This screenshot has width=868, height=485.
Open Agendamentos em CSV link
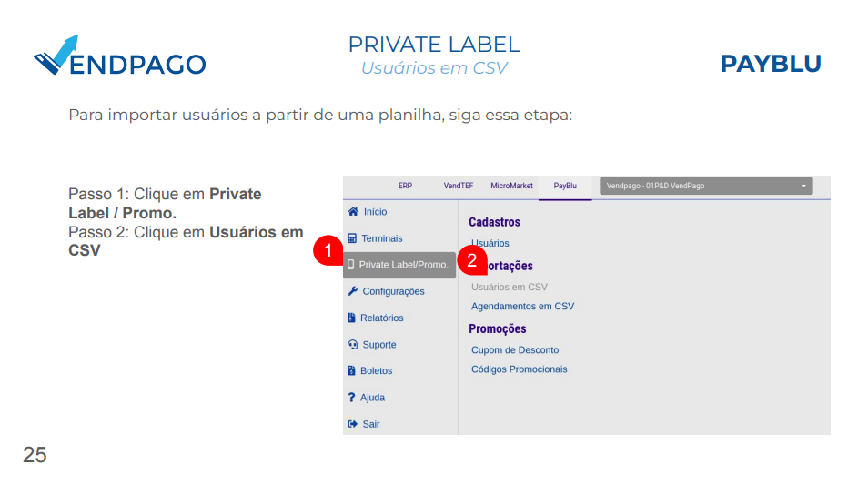click(522, 306)
